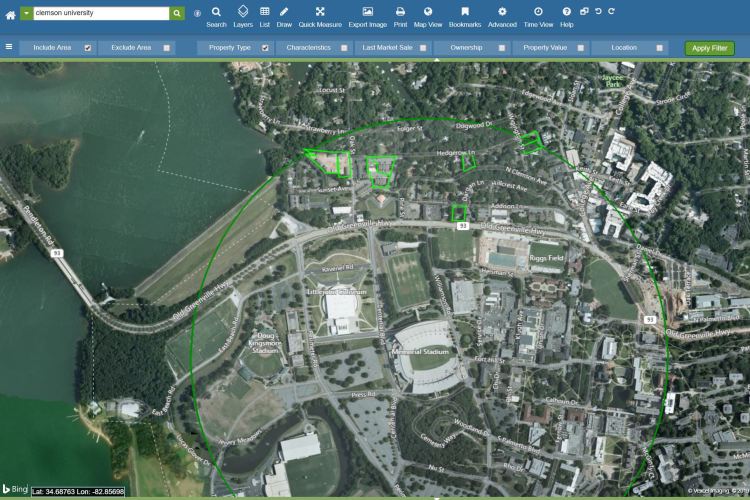Click the small circular icon beside search

tap(197, 13)
